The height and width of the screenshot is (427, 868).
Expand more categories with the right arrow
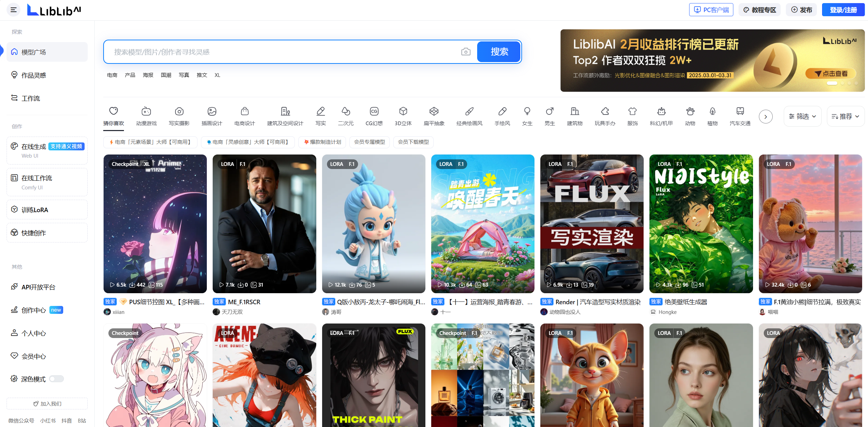(x=765, y=117)
